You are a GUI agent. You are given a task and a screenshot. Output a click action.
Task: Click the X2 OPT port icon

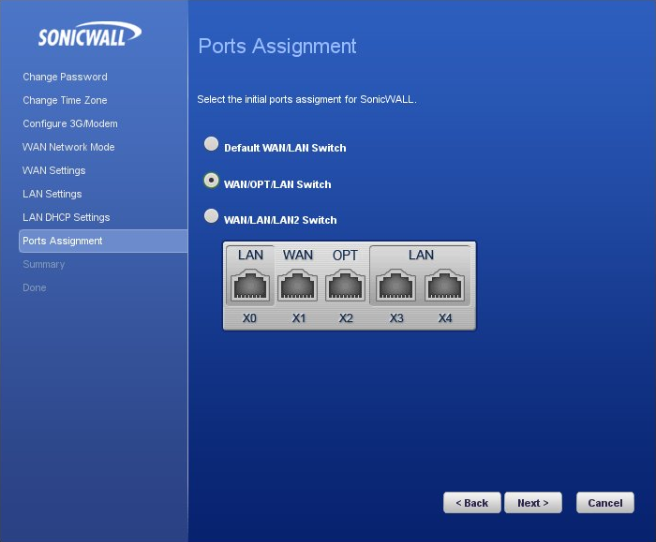pos(345,286)
